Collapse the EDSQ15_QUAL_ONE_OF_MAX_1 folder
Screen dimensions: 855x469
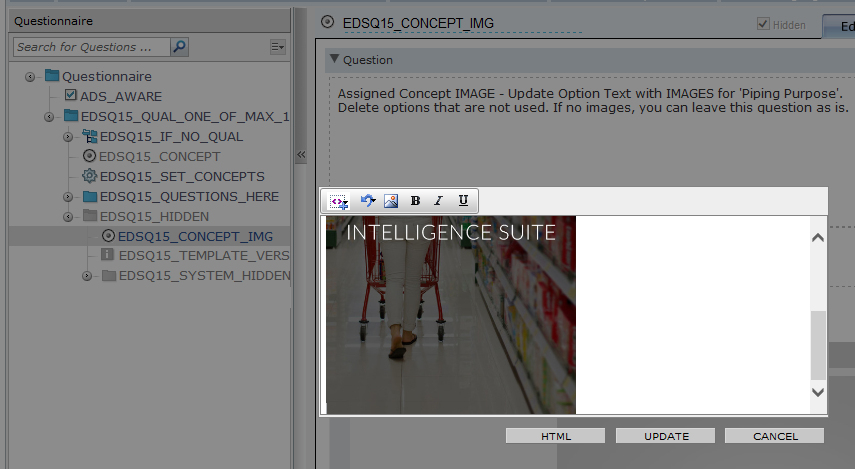click(x=49, y=117)
